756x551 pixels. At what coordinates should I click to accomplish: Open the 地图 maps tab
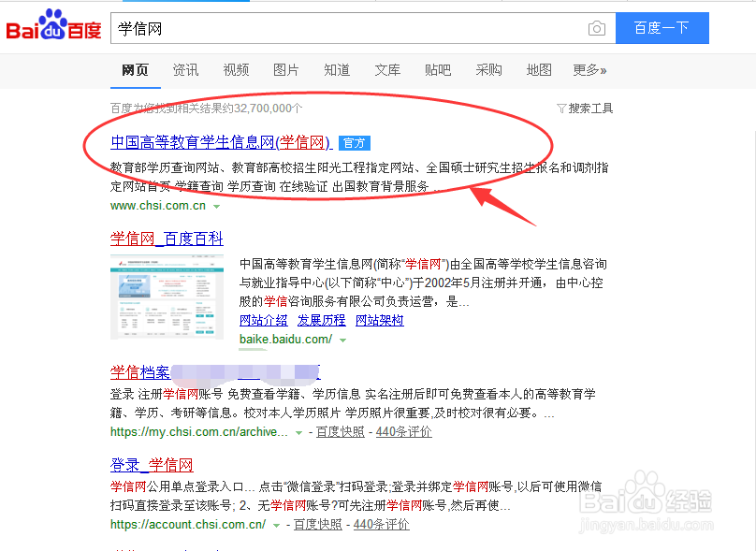pyautogui.click(x=538, y=70)
